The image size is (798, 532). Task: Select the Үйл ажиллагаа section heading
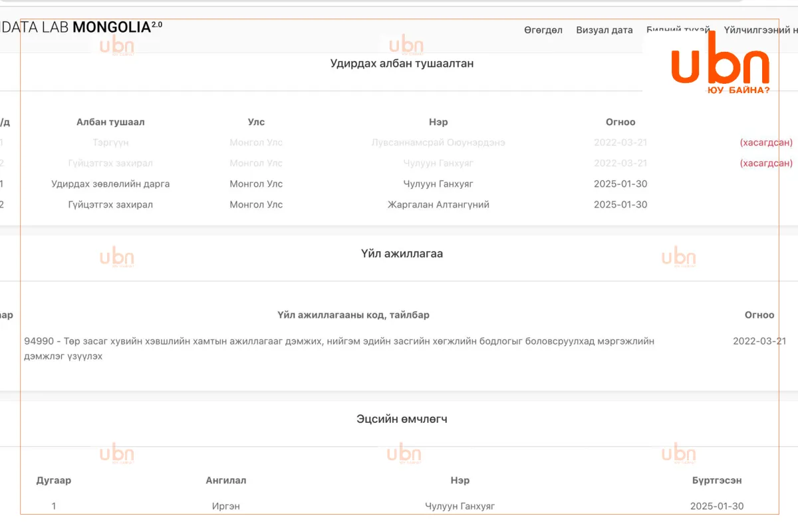(x=402, y=253)
